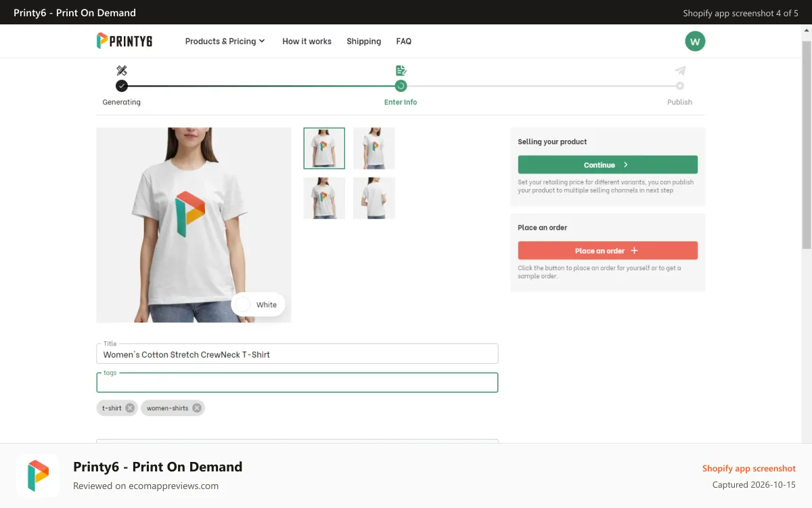The width and height of the screenshot is (812, 508).
Task: Open the user avatar W menu
Action: 695,41
